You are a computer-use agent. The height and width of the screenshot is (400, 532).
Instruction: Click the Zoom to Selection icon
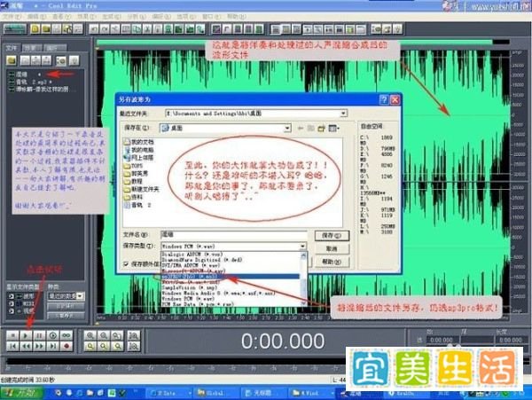click(x=90, y=346)
